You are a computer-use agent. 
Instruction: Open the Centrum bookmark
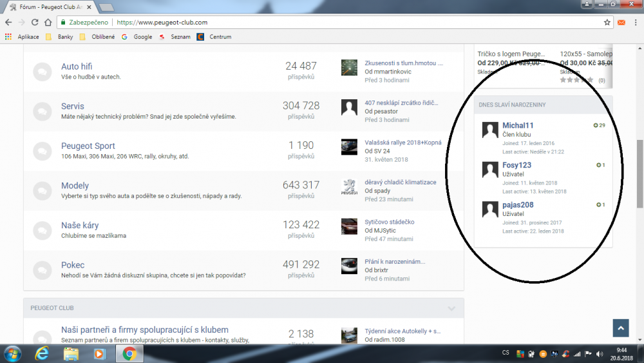(x=214, y=37)
